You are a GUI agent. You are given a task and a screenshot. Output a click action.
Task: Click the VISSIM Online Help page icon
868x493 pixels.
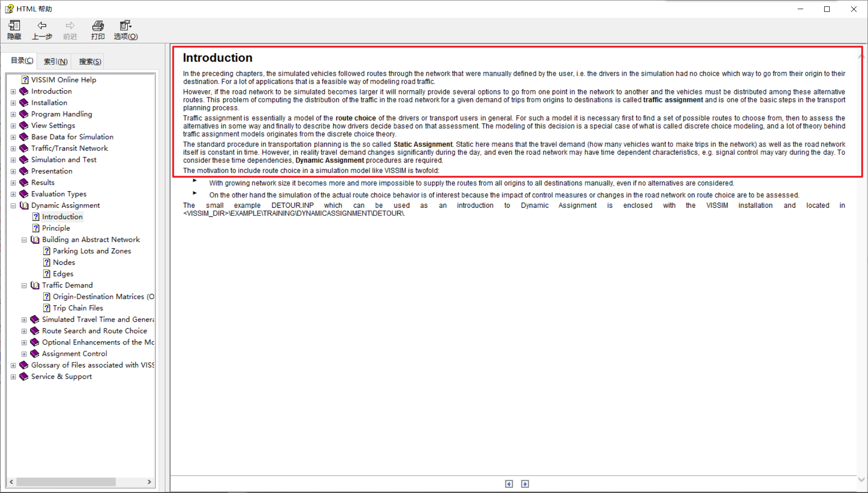pos(25,80)
